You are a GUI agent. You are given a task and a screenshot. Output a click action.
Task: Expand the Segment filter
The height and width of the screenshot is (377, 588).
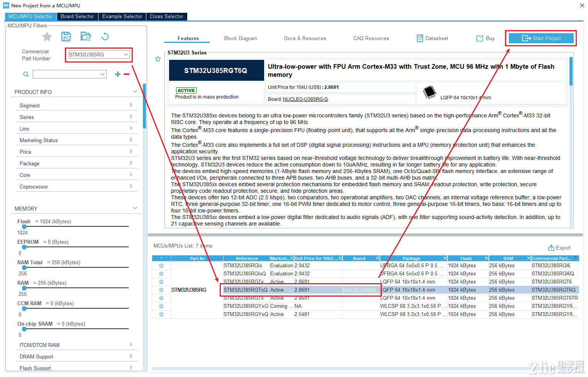[x=130, y=105]
